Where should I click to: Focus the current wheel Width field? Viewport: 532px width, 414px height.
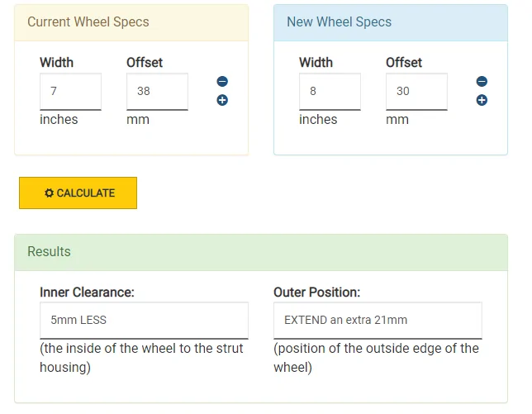click(x=70, y=91)
